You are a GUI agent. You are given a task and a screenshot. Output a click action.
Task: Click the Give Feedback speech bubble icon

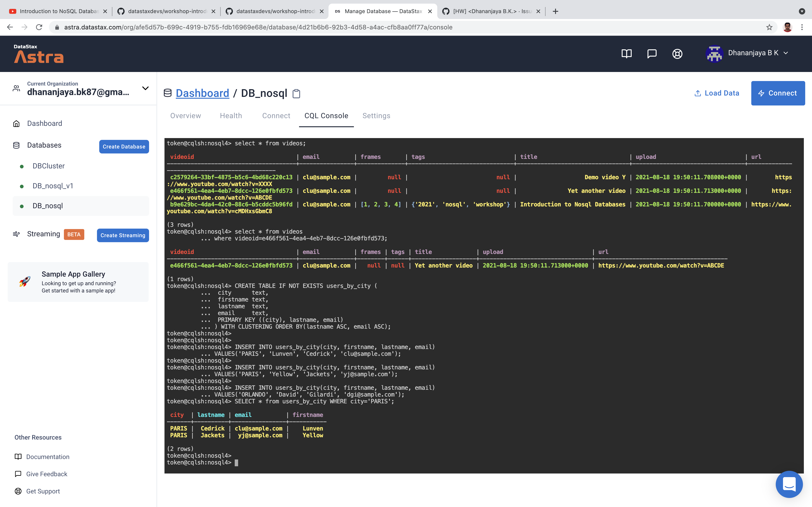[17, 474]
